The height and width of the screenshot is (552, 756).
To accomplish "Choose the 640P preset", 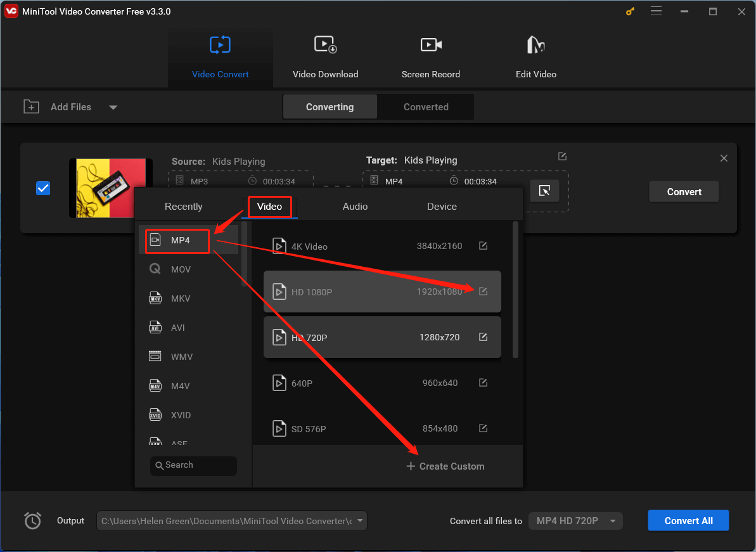I will 382,383.
